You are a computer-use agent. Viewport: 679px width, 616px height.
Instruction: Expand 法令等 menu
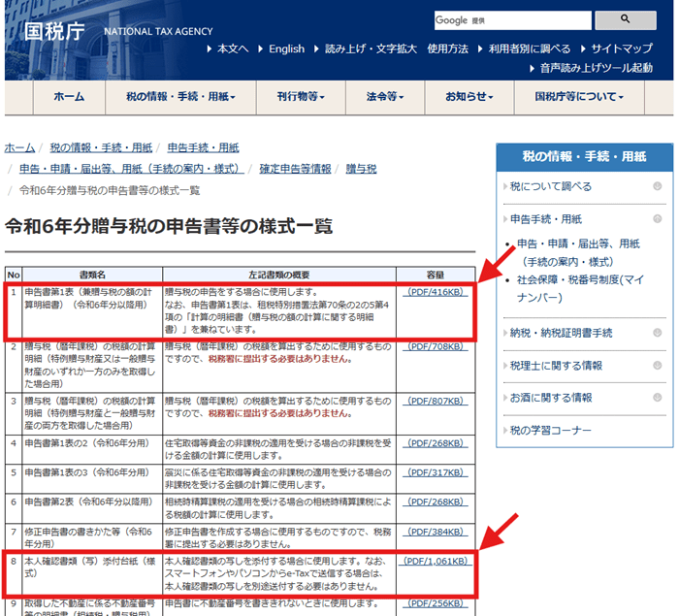(385, 97)
